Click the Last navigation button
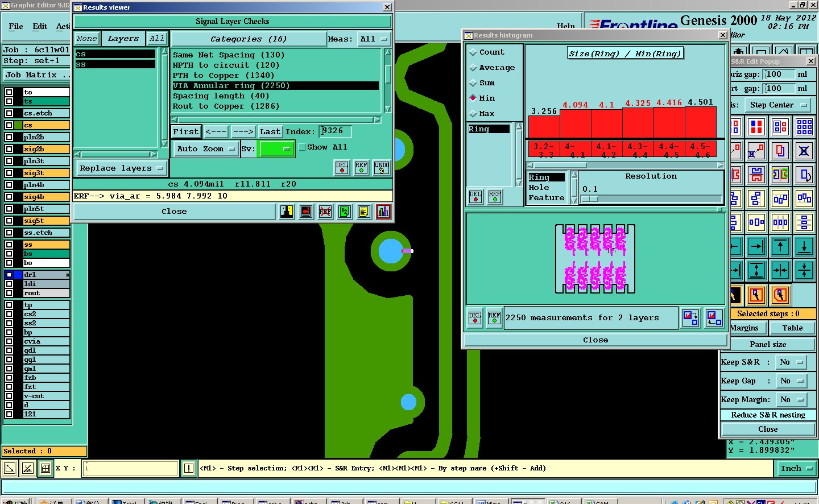Viewport: 819px width, 504px height. click(x=270, y=132)
